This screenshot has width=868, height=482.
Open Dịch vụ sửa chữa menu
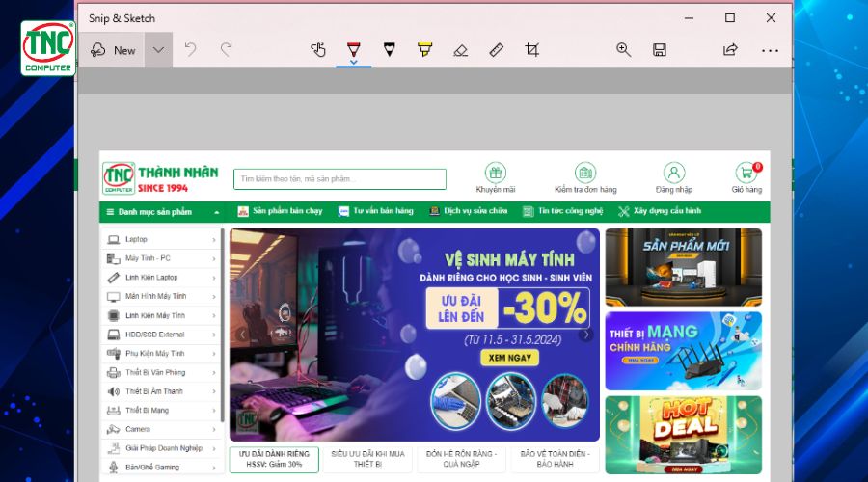[469, 211]
